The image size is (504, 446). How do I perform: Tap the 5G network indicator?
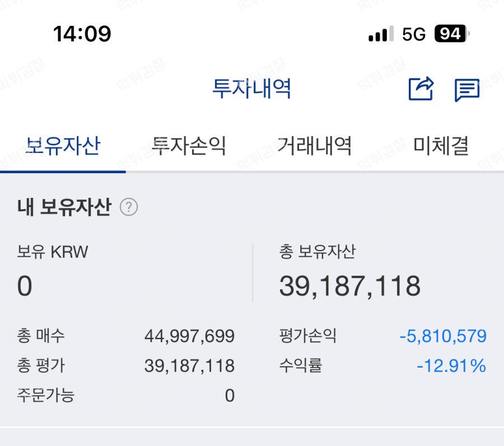coord(414,35)
